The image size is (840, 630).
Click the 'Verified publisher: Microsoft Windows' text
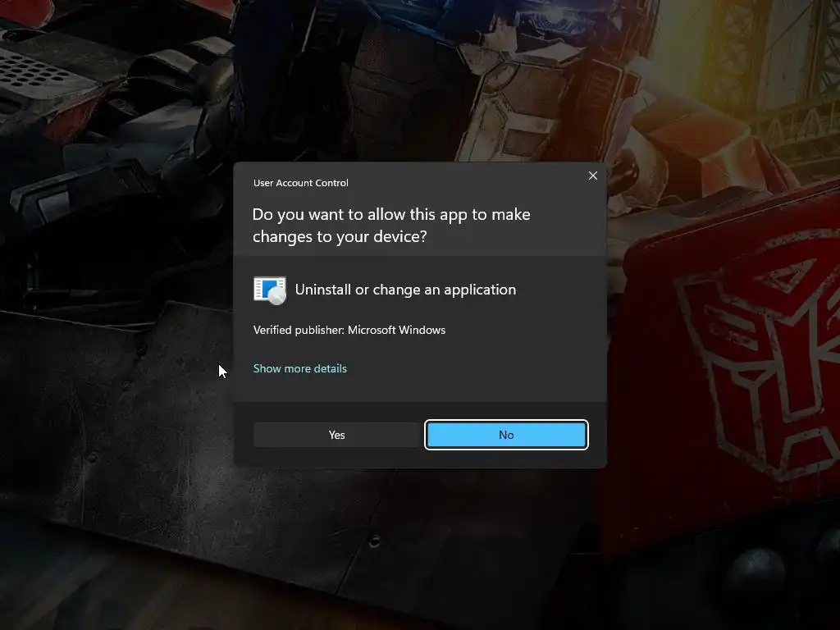[x=349, y=330]
